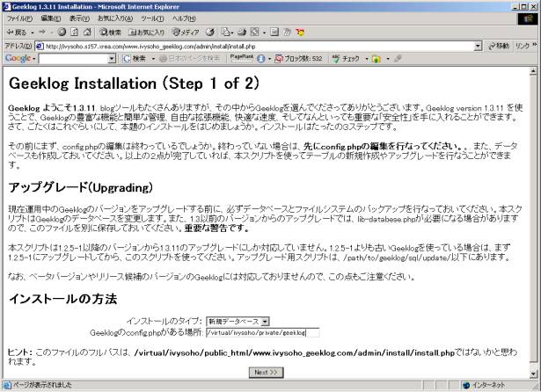The image size is (541, 392).
Task: Open the Edit (編集) menu
Action: [51, 18]
